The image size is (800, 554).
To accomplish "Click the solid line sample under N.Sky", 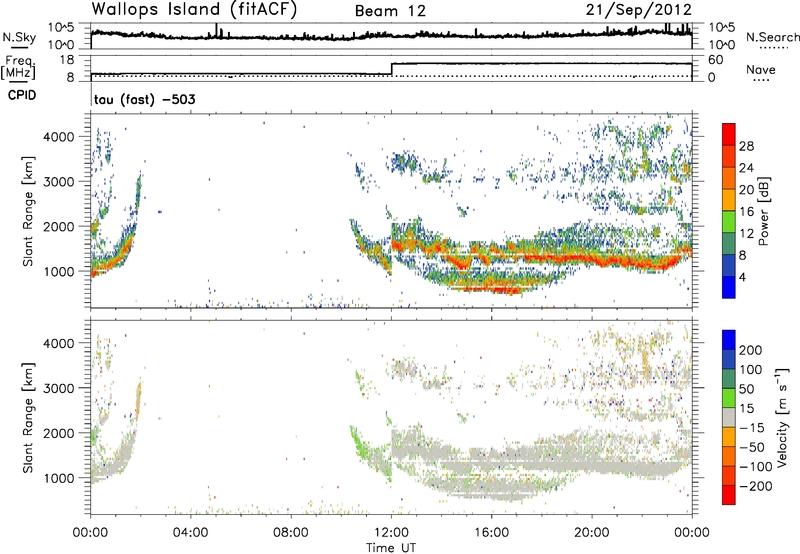I will pyautogui.click(x=19, y=47).
